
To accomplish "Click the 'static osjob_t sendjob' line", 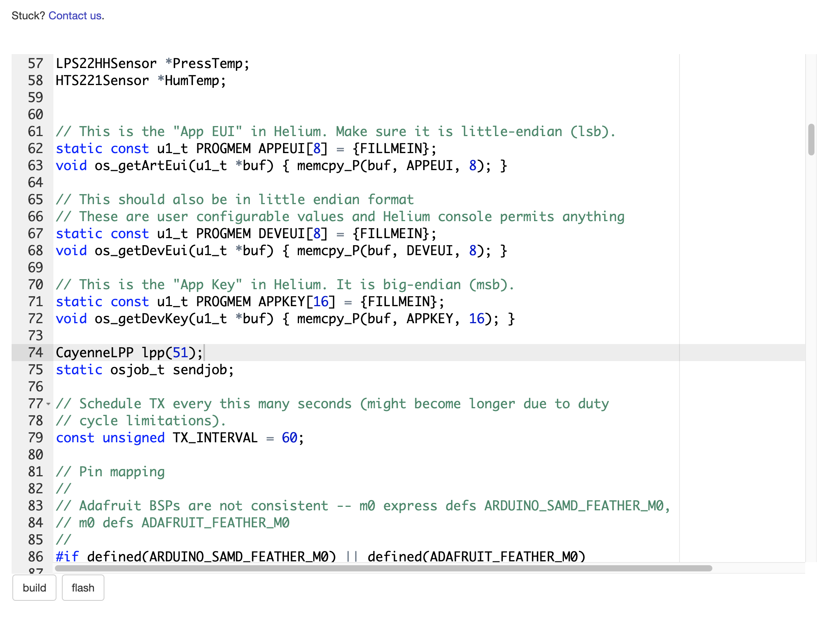I will (145, 370).
